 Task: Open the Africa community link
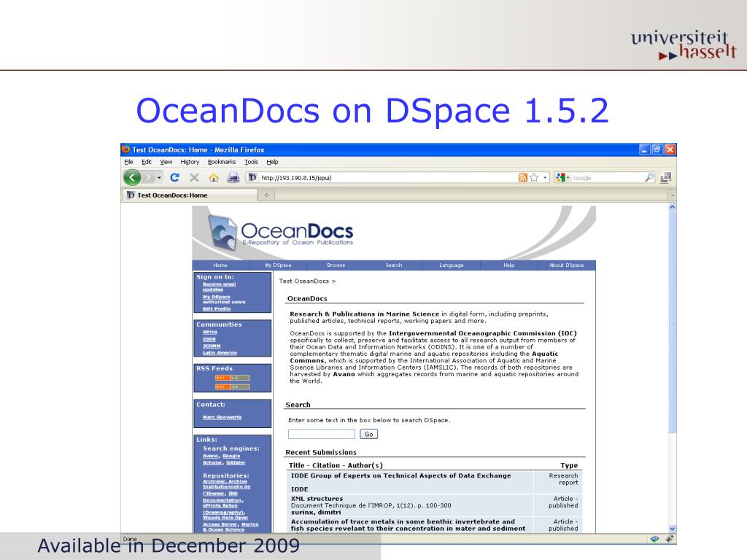coord(210,332)
